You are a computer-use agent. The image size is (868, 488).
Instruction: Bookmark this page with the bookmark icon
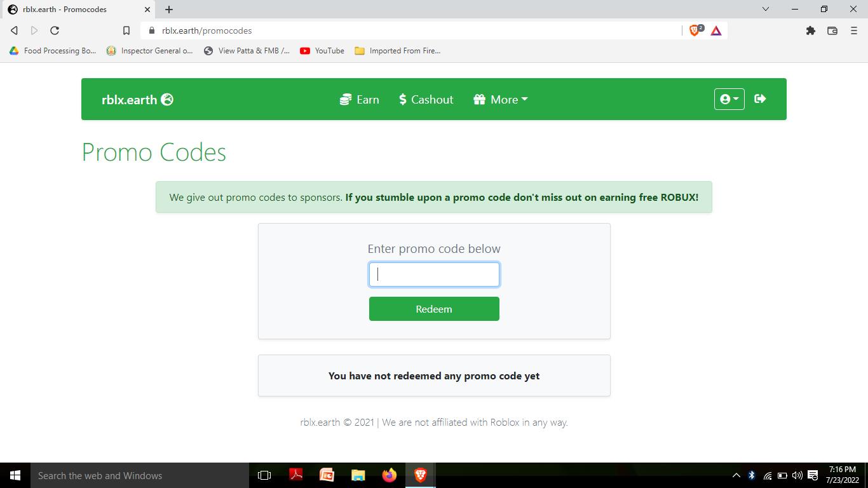126,30
